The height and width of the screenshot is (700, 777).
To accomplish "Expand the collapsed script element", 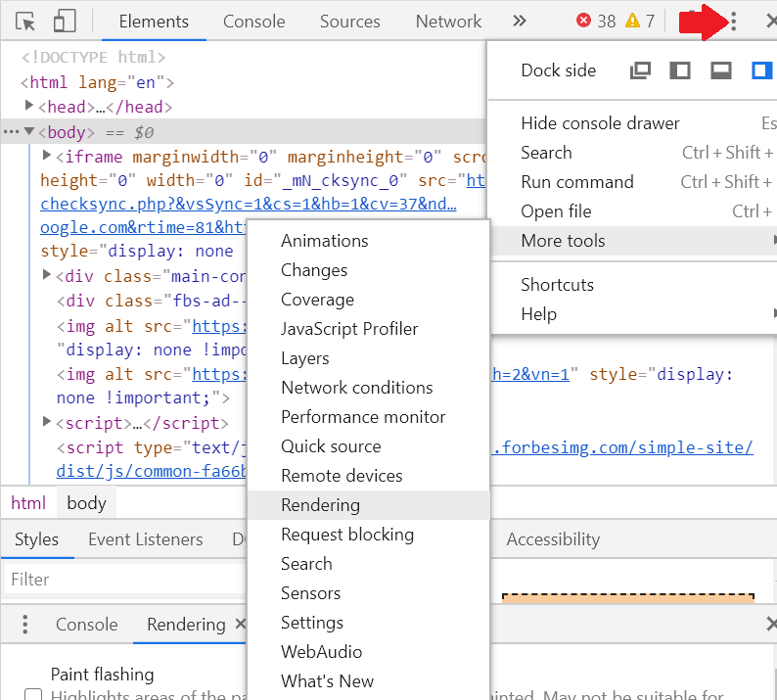I will pyautogui.click(x=47, y=421).
